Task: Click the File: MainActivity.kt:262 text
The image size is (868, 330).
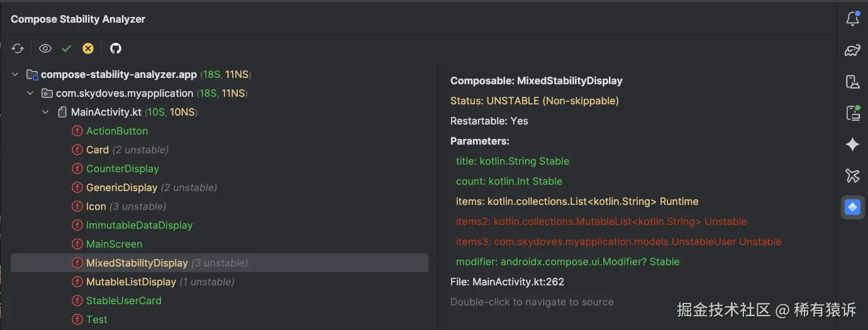Action: pos(507,282)
